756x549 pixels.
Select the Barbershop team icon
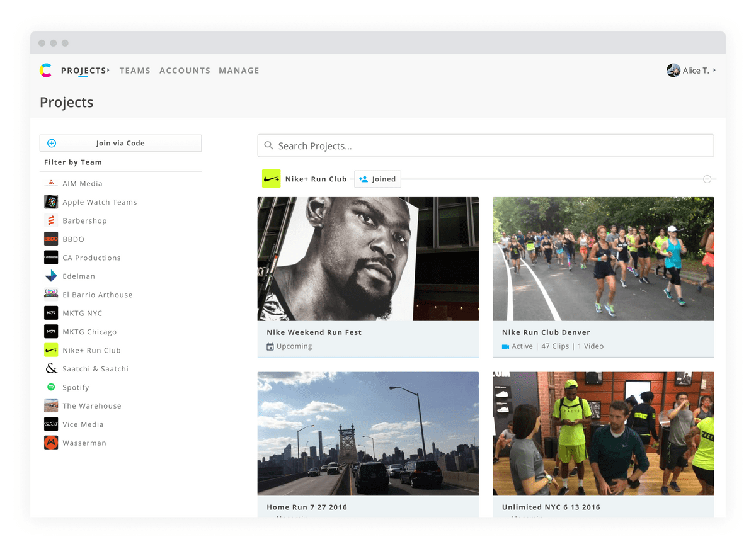(x=51, y=220)
